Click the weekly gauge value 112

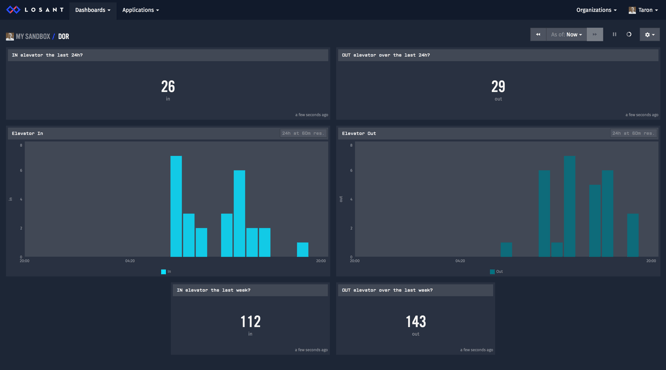(x=250, y=322)
